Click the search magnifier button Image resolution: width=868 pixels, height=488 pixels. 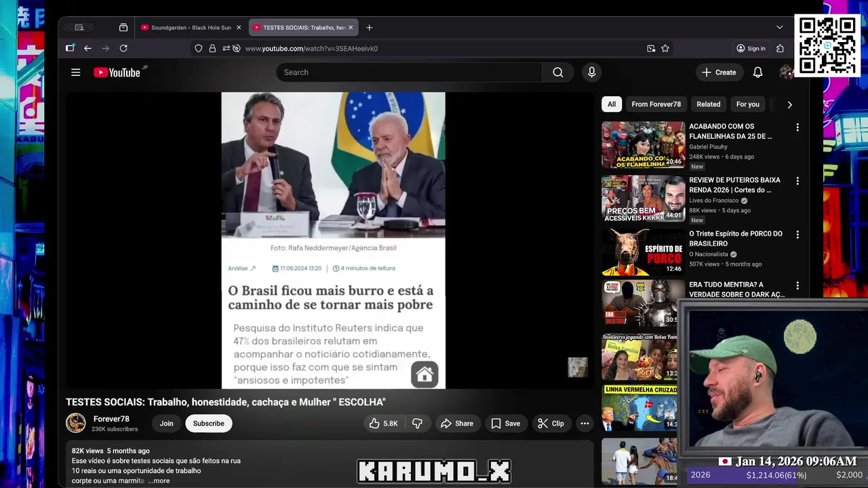point(557,73)
